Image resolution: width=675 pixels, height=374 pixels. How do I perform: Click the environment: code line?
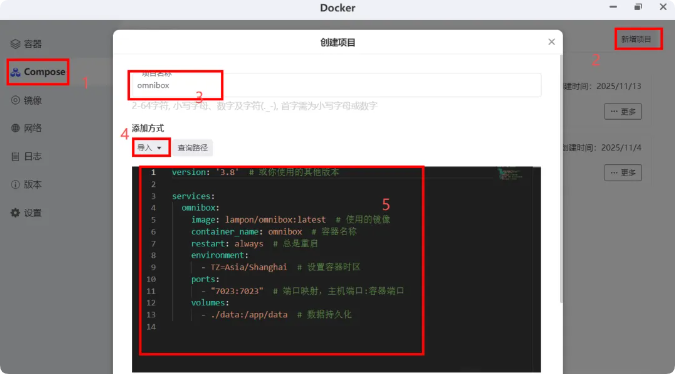[x=220, y=255]
